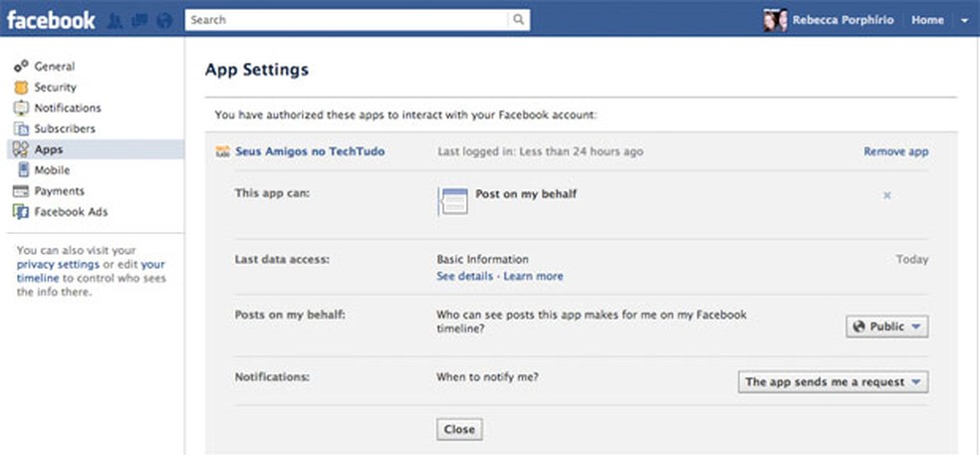Click the 'Post on my behalf' permission icon
The height and width of the screenshot is (455, 980).
coord(453,201)
